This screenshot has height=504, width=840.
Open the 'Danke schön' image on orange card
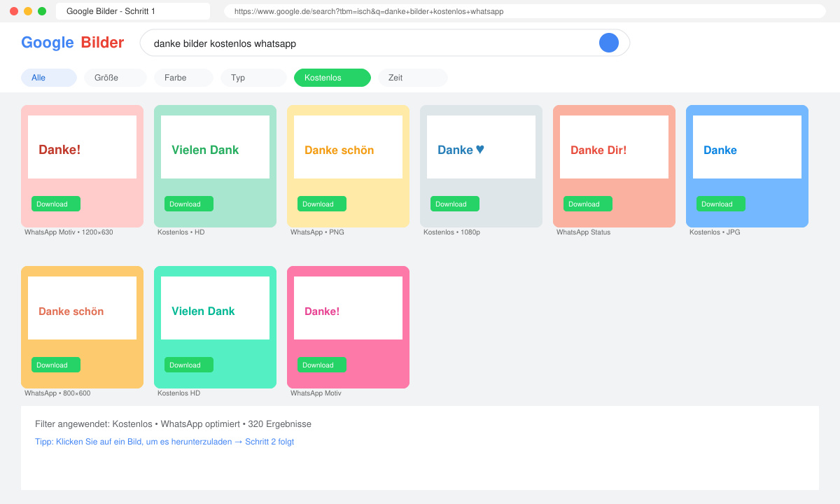(x=82, y=308)
